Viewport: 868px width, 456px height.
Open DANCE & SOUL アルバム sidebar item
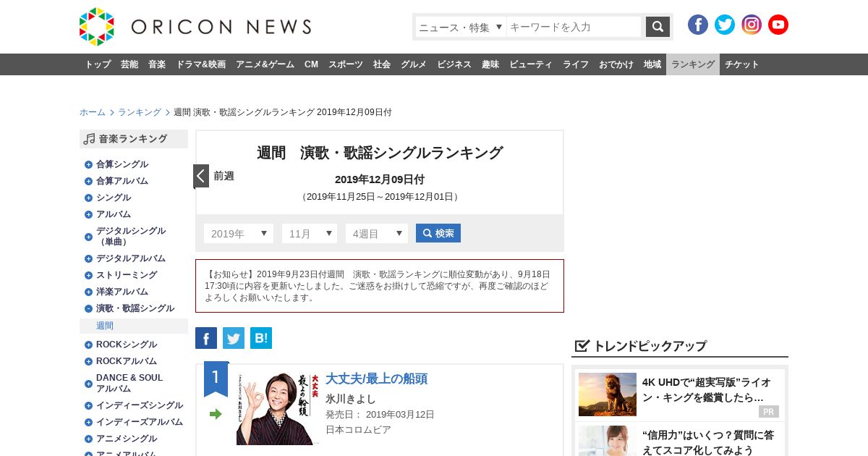click(129, 383)
